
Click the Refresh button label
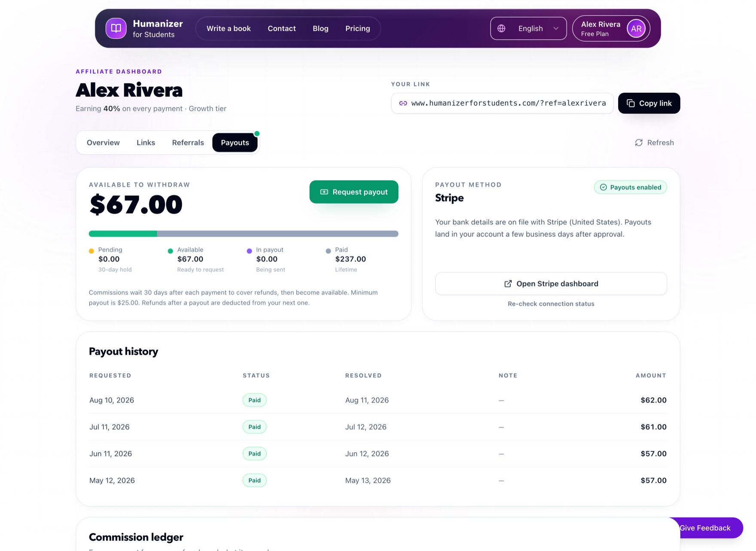(660, 143)
